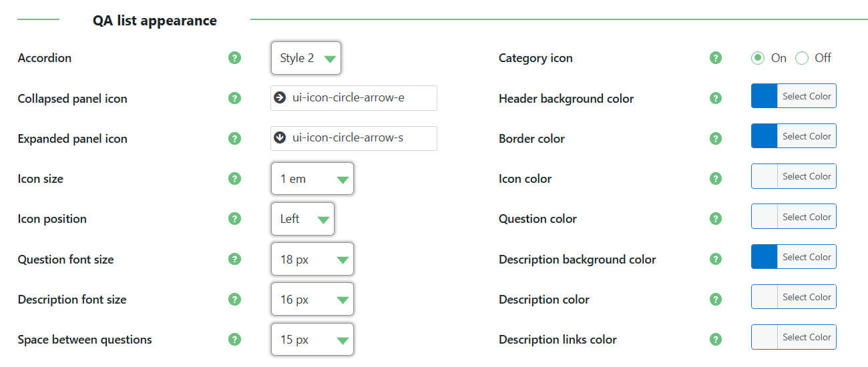This screenshot has height=367, width=868.
Task: Click the help icon next to Accordion
Action: [x=234, y=58]
